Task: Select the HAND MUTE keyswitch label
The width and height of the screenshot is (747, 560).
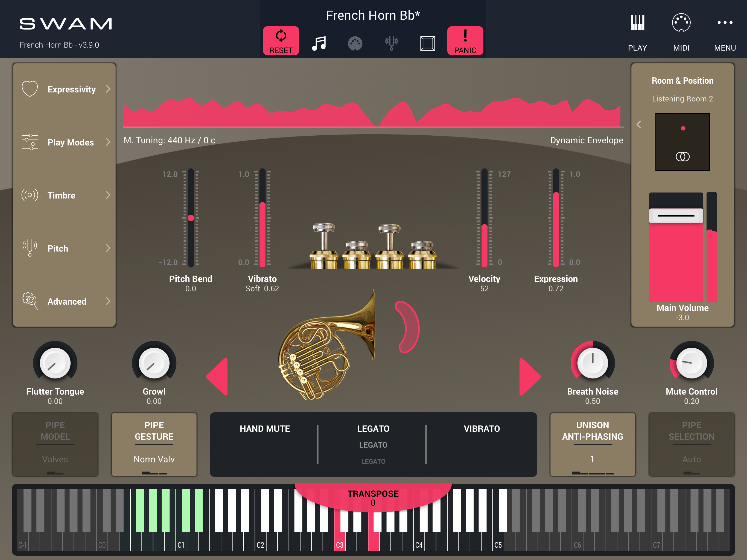Action: coord(265,428)
